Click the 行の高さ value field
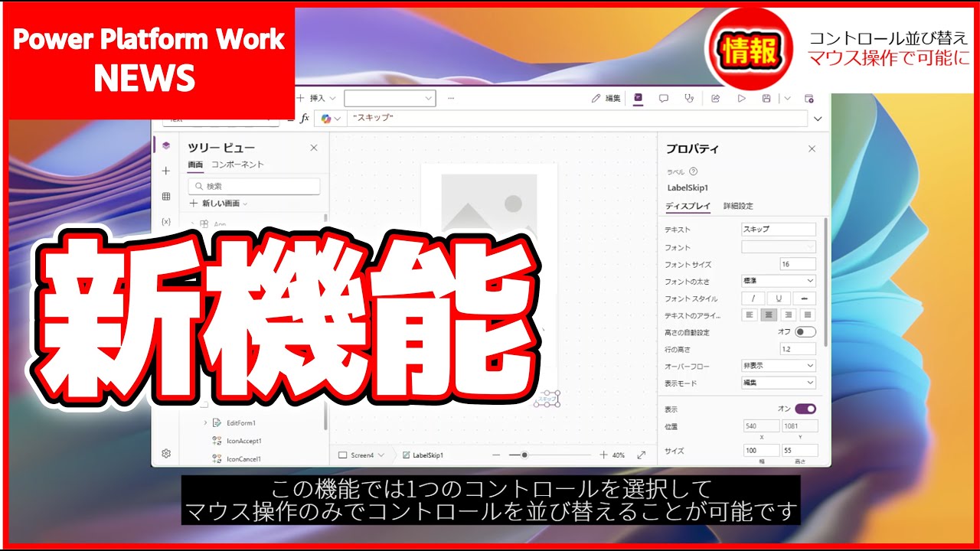Viewport: 980px width, 551px height. (798, 349)
